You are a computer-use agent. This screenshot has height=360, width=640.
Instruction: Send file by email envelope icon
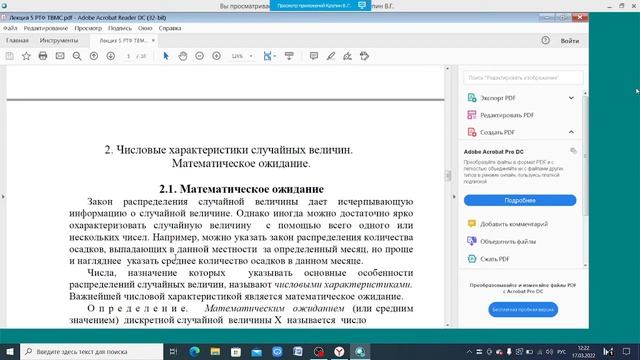[60, 56]
